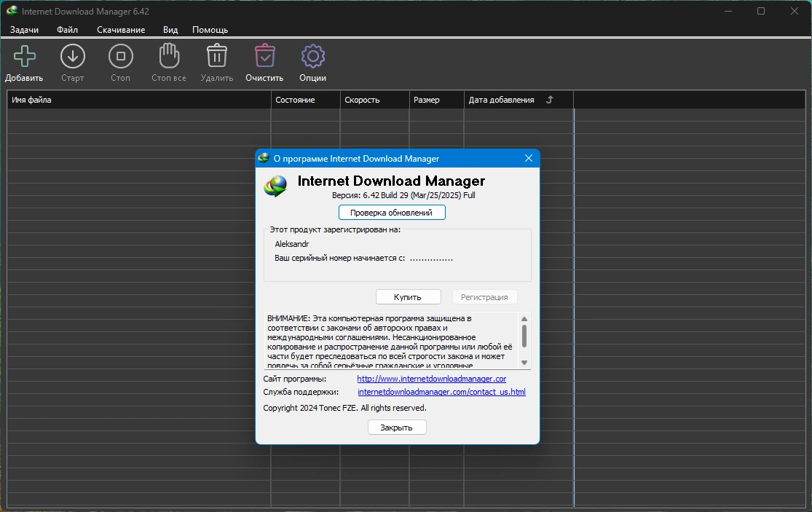The image size is (812, 512).
Task: Click the registered name Aleksandr
Action: [x=291, y=244]
